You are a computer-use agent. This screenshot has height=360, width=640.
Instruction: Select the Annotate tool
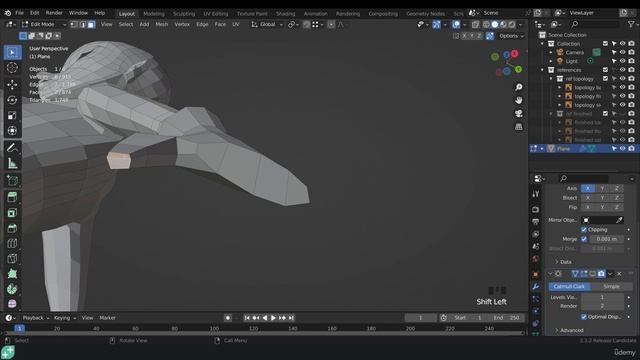click(x=12, y=148)
